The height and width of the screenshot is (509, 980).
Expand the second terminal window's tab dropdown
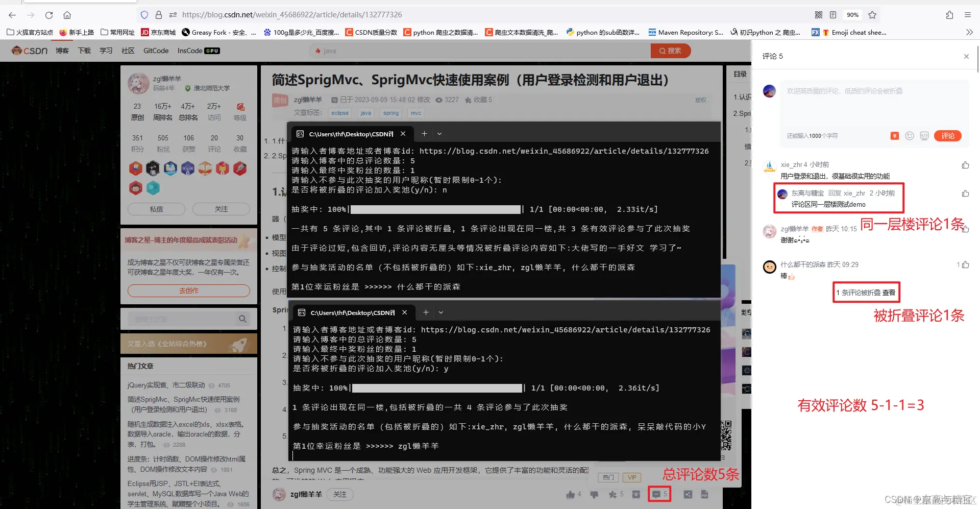coord(441,312)
